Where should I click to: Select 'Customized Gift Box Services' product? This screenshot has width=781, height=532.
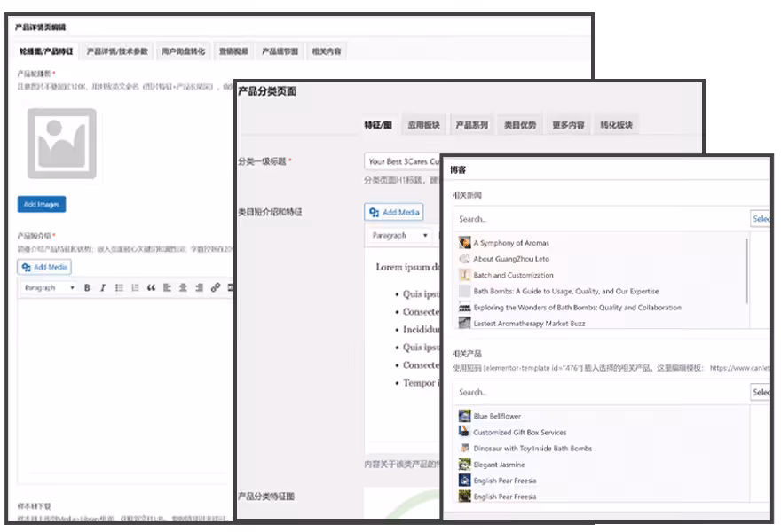click(519, 433)
